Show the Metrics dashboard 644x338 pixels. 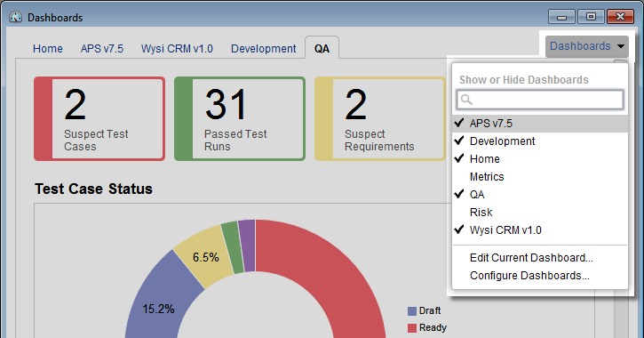point(540,177)
